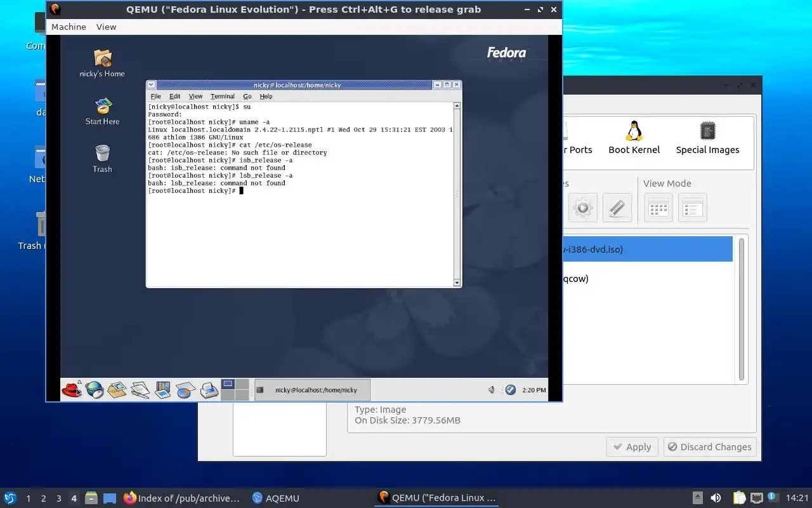Image resolution: width=812 pixels, height=508 pixels.
Task: Switch AQEMU View Mode to icon grid
Action: (x=658, y=208)
